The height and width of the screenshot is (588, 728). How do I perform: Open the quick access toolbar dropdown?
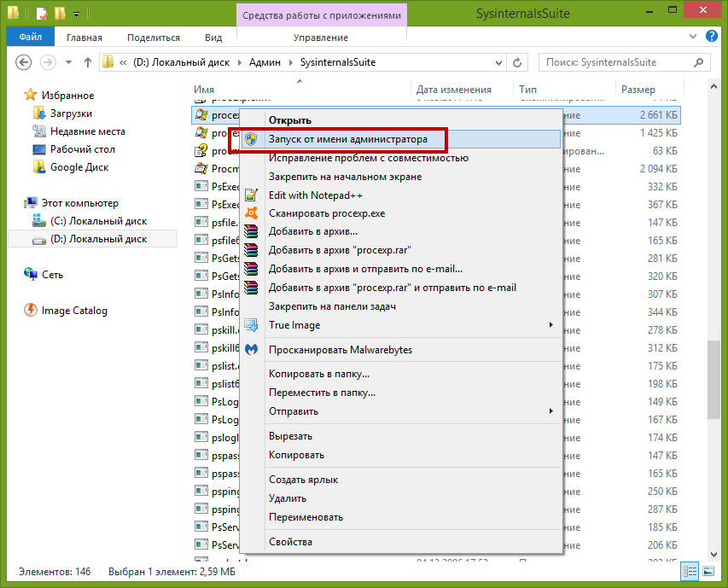pyautogui.click(x=76, y=15)
